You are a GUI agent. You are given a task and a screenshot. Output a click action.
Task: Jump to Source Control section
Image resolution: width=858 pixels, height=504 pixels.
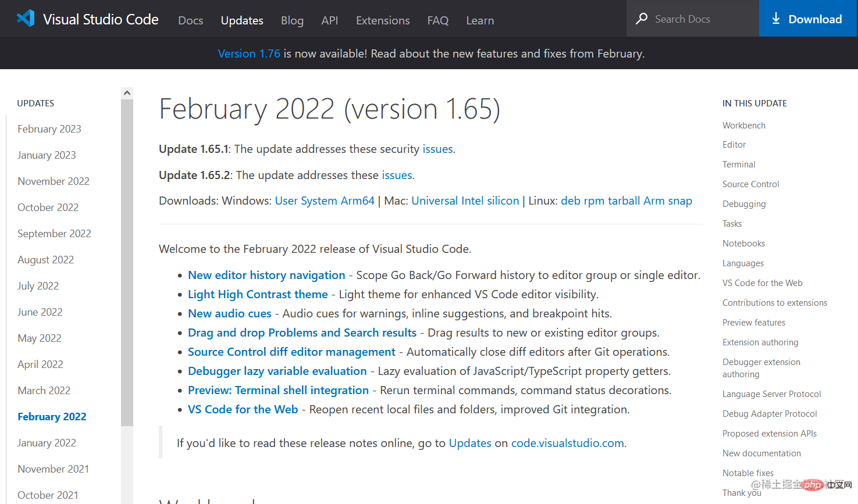pos(750,184)
